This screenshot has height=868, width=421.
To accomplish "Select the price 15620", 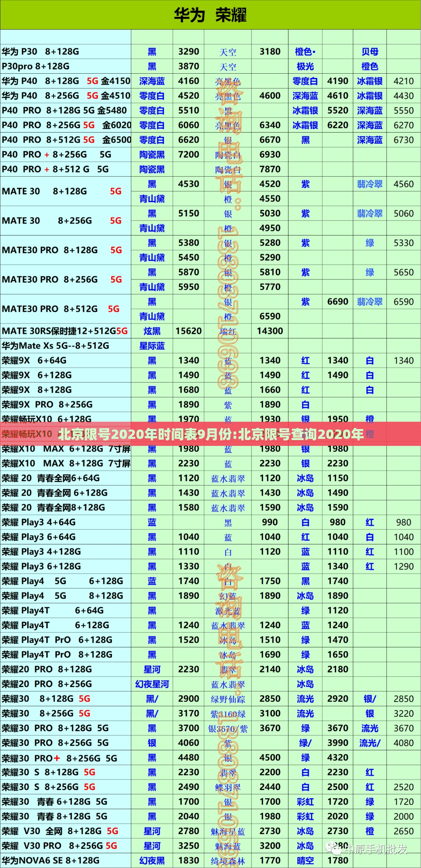I will [189, 331].
